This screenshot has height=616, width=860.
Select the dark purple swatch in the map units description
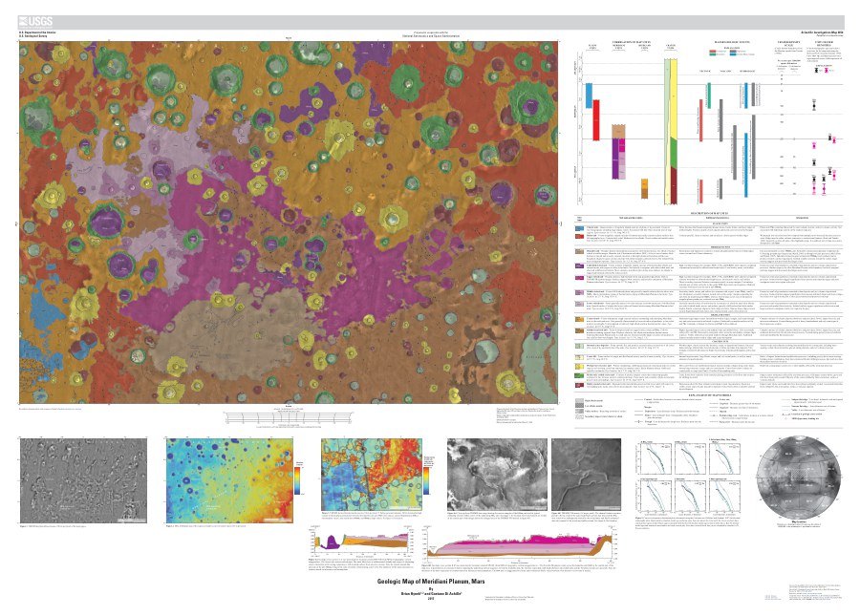[579, 266]
